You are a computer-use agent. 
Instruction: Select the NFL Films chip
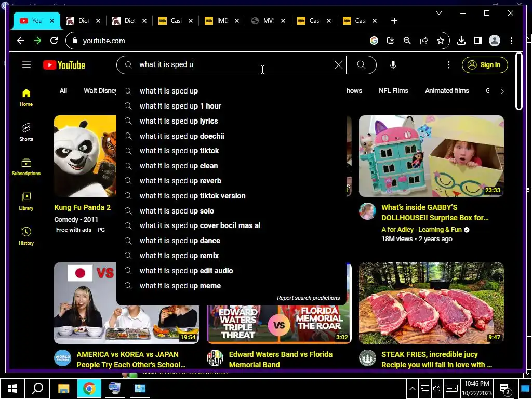(394, 91)
